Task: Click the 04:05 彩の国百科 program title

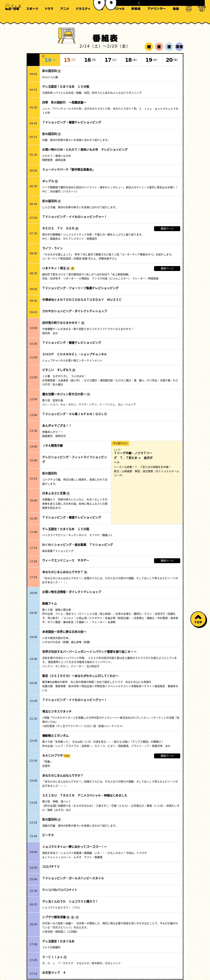Action: click(x=50, y=71)
